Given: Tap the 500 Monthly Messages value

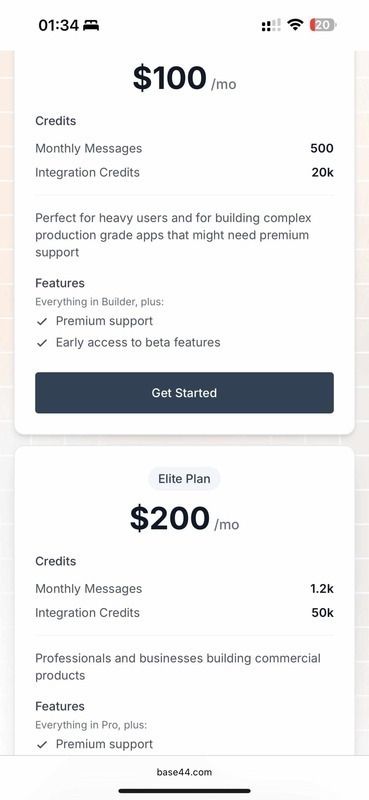Looking at the screenshot, I should [x=322, y=148].
